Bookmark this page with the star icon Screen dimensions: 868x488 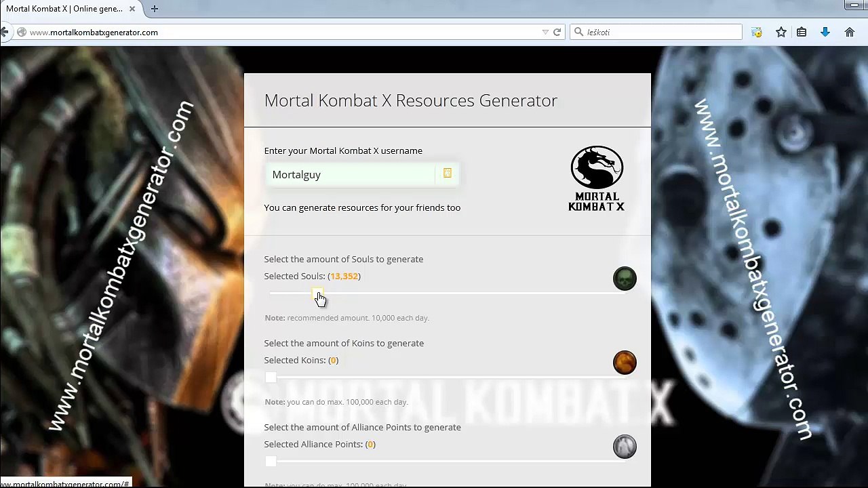781,32
